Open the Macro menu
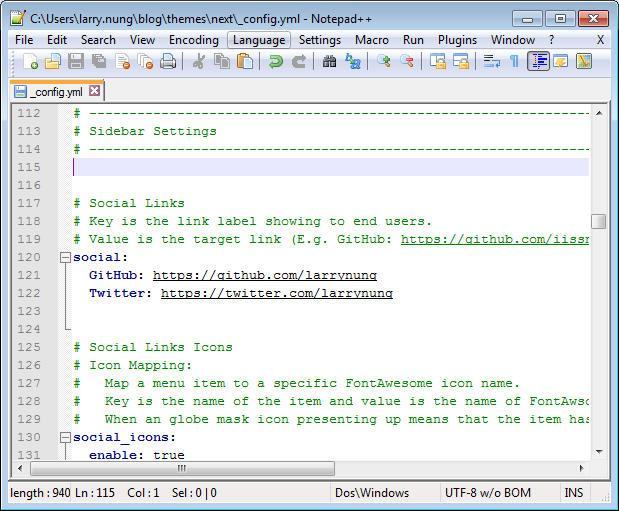The width and height of the screenshot is (619, 511). pos(372,40)
